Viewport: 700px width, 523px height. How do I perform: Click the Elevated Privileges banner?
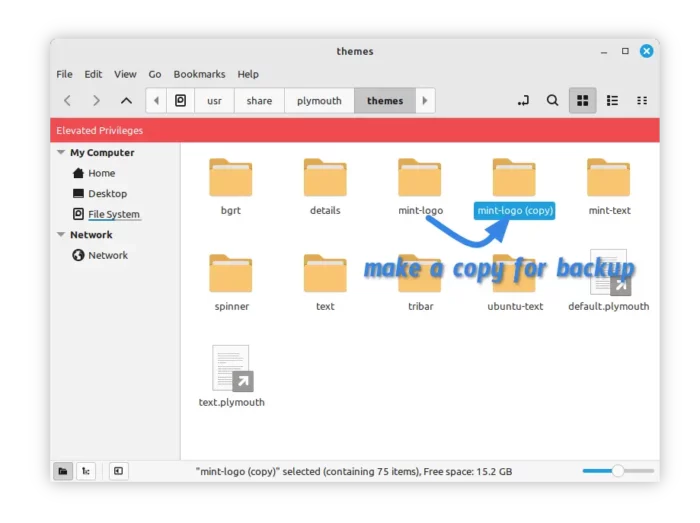pyautogui.click(x=354, y=130)
